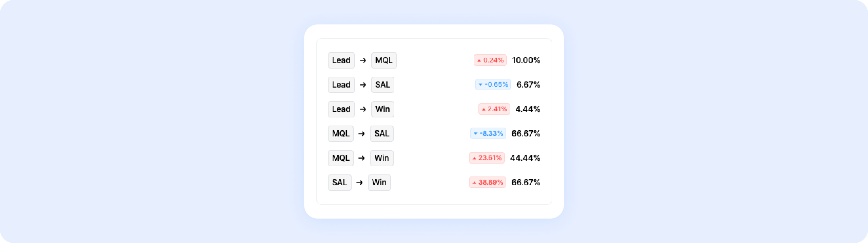868x243 pixels.
Task: Click the blue down triangle beside -0.65%
Action: point(480,85)
